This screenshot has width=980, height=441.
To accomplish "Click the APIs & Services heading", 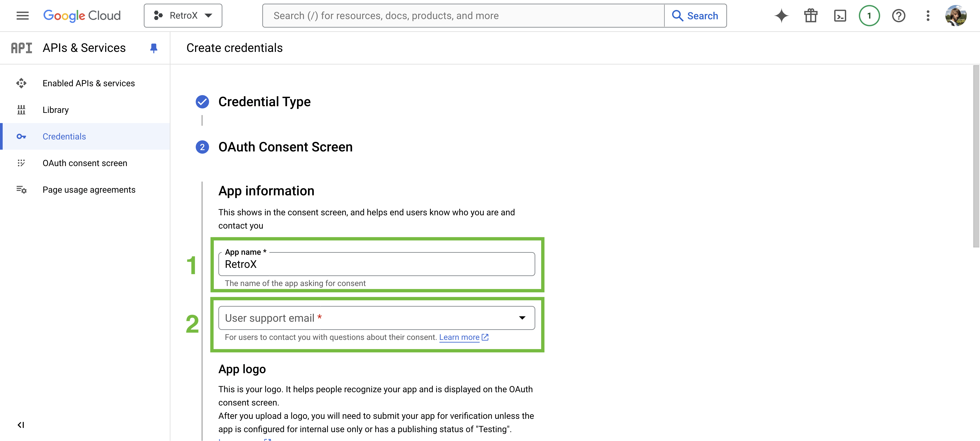I will click(x=84, y=48).
